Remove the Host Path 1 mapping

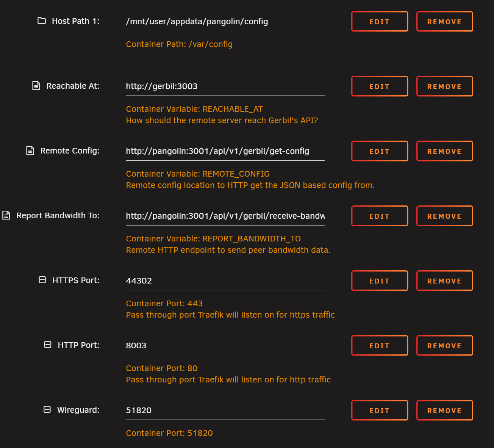(444, 22)
